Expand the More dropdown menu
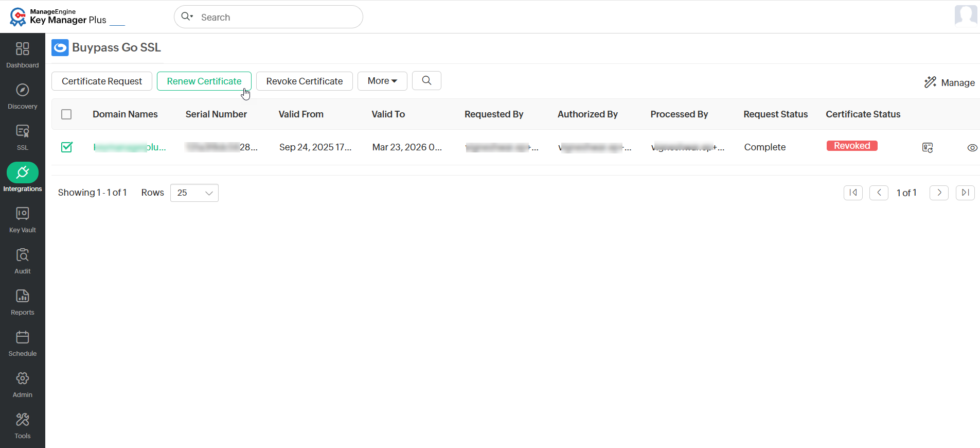The image size is (980, 448). 382,81
